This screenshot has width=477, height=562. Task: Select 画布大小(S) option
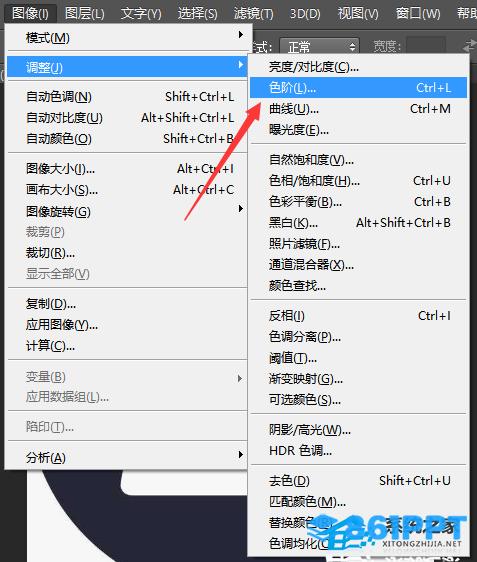[x=127, y=190]
